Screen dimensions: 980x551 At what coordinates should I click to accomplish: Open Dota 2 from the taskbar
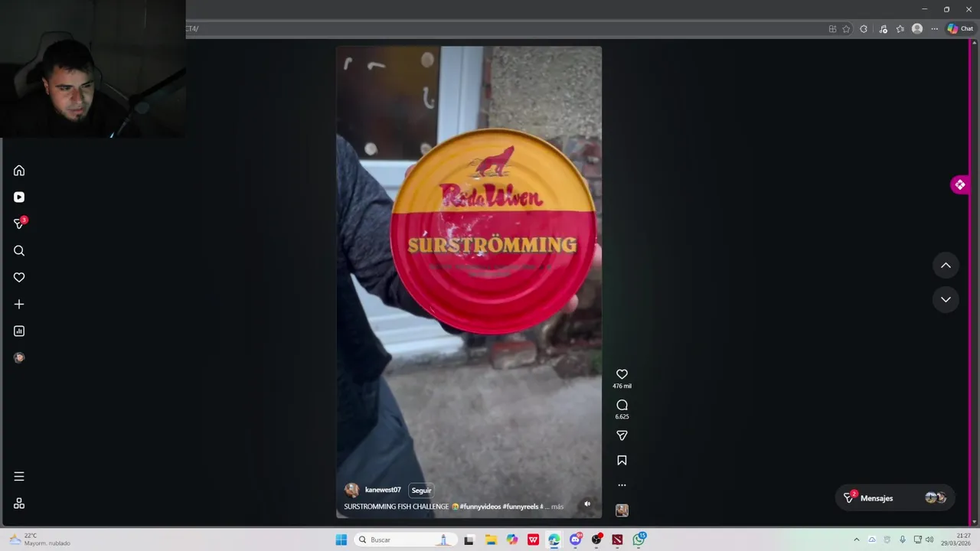(617, 540)
